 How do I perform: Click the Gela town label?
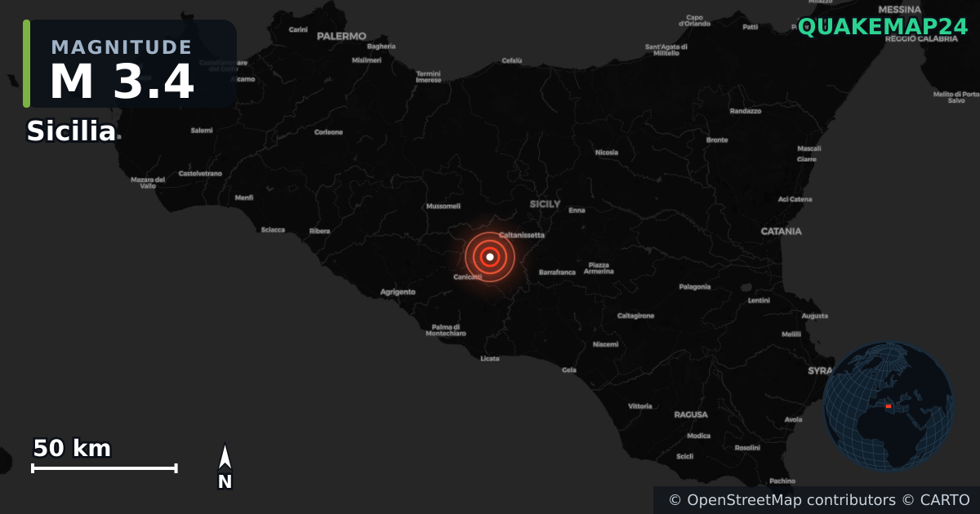[569, 370]
